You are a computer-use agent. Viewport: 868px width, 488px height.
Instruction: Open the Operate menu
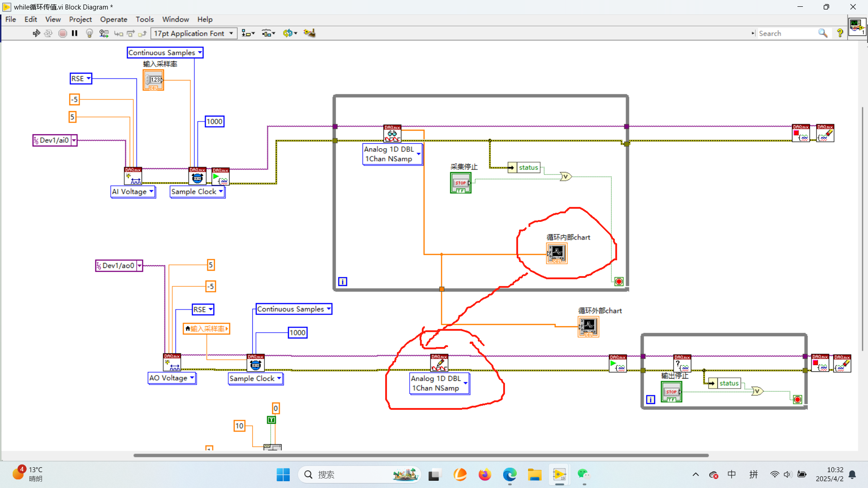coord(113,19)
